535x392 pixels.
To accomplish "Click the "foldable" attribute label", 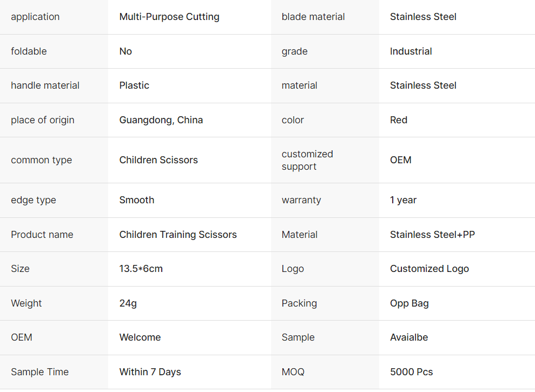I will point(29,51).
